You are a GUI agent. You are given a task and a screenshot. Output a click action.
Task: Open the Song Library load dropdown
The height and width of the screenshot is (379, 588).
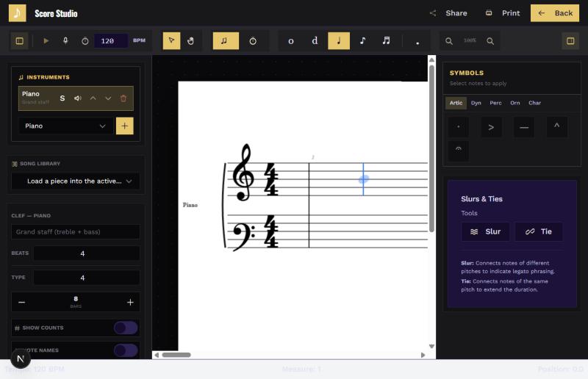pos(76,181)
